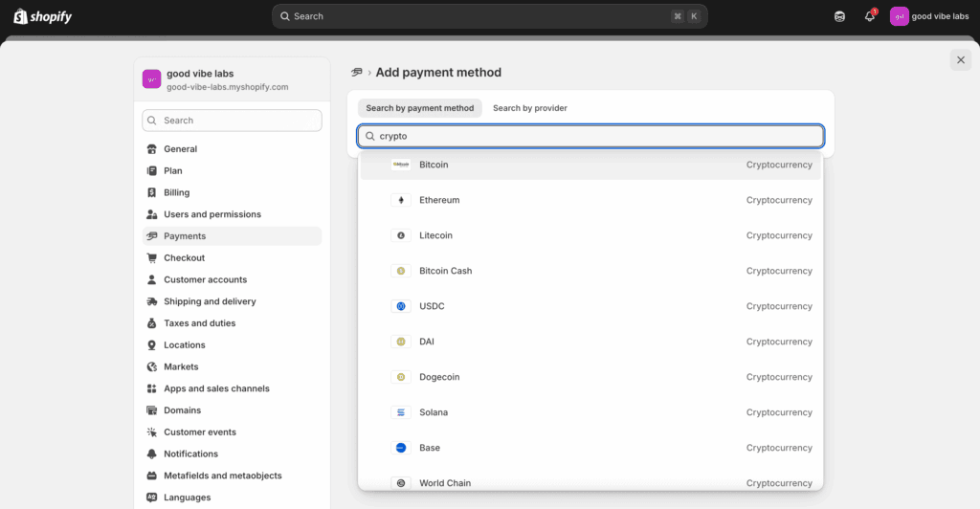The width and height of the screenshot is (980, 509).
Task: Select DAI from results
Action: click(x=590, y=342)
